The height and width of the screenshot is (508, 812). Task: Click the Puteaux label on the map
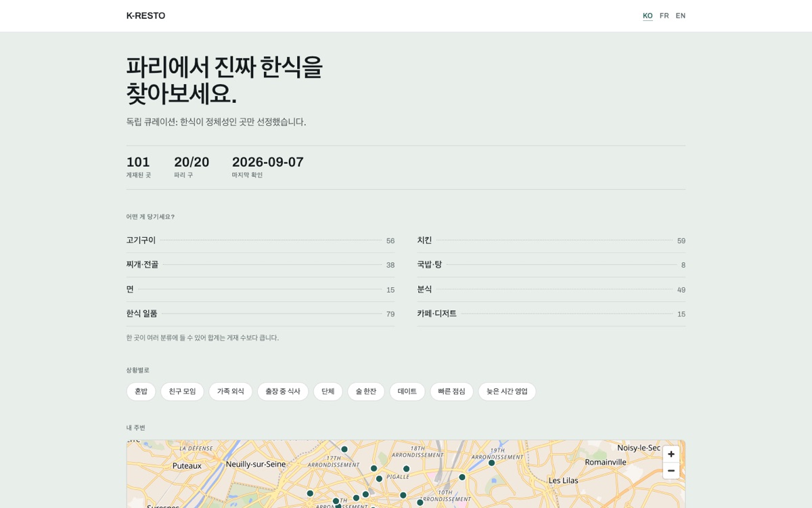[187, 466]
